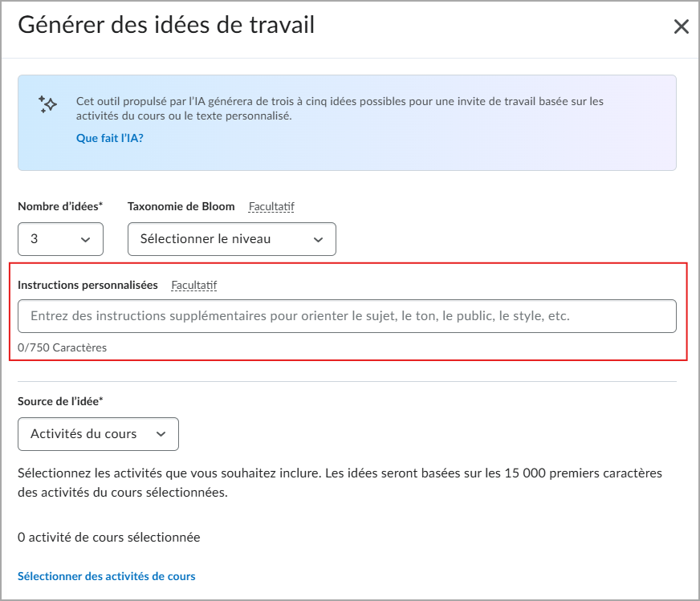Click the AI sparkles icon in the banner
Viewport: 700px width, 601px height.
pos(47,104)
